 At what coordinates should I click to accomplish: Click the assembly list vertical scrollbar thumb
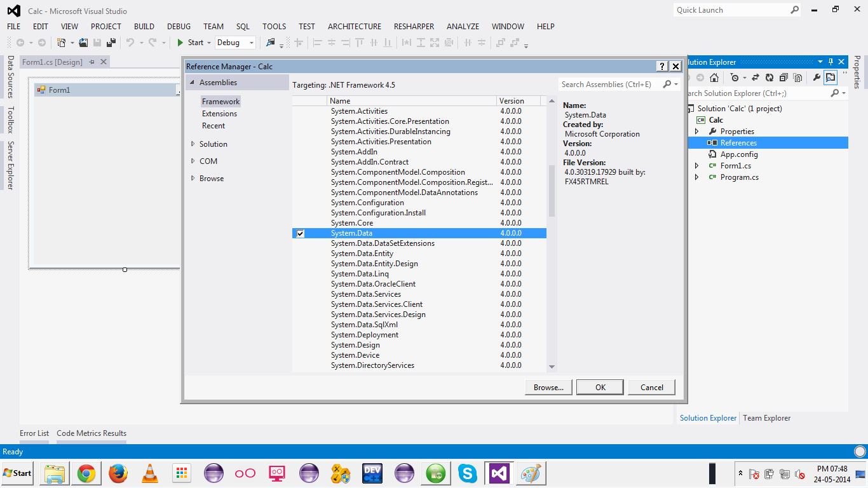click(x=552, y=191)
